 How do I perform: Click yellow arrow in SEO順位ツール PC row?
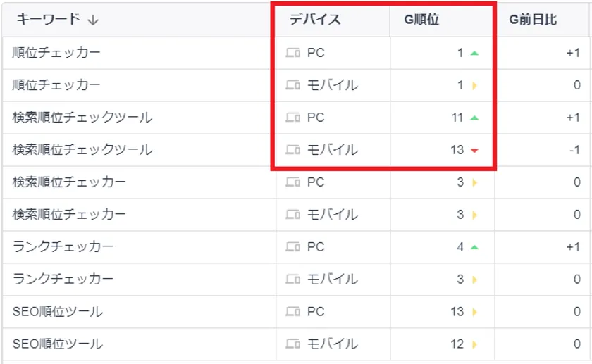(x=474, y=312)
